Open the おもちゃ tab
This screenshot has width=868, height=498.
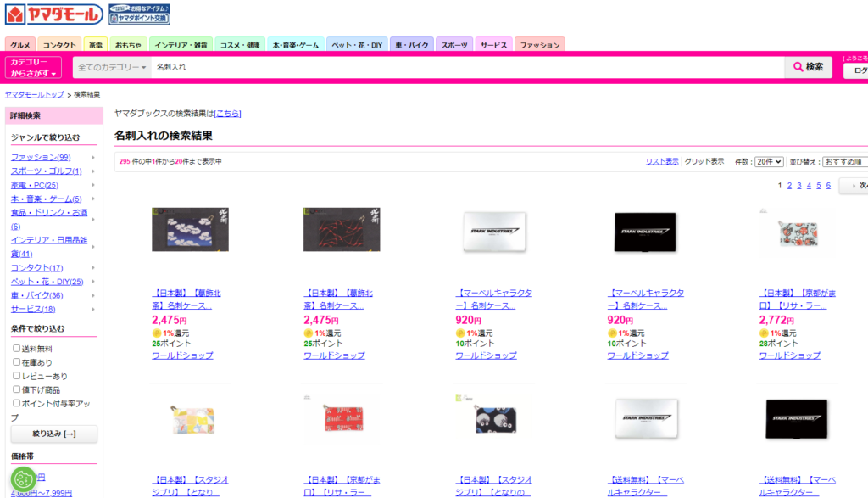128,45
